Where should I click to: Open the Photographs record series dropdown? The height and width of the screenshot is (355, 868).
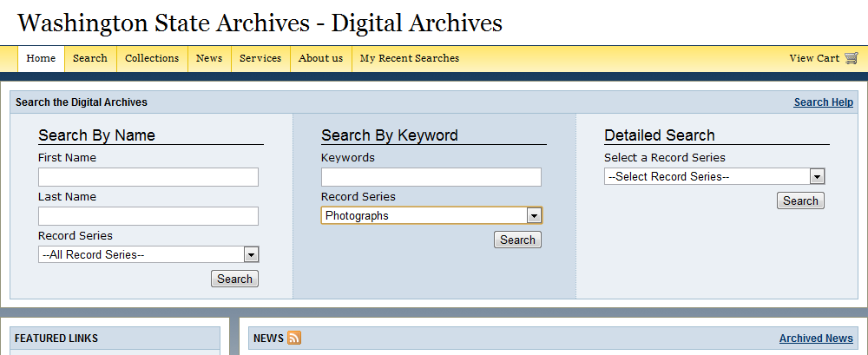[x=431, y=215]
